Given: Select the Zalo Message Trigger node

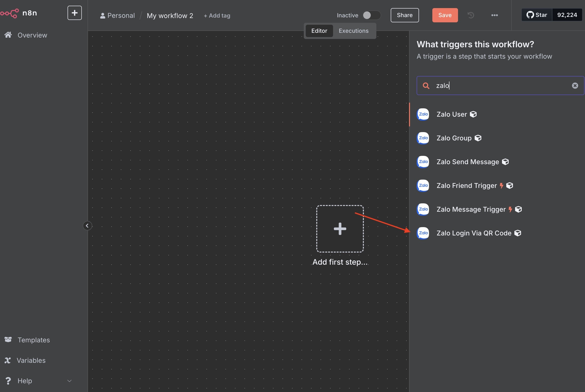Looking at the screenshot, I should click(497, 209).
